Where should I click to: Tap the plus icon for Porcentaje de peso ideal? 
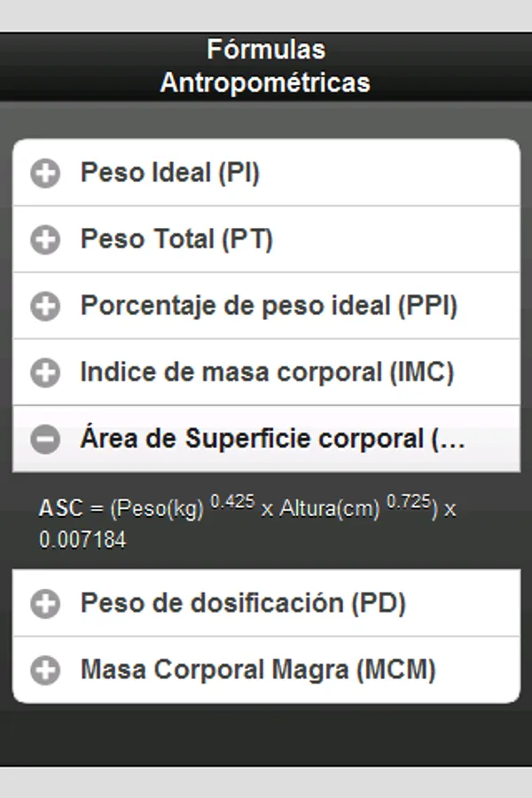pyautogui.click(x=45, y=306)
